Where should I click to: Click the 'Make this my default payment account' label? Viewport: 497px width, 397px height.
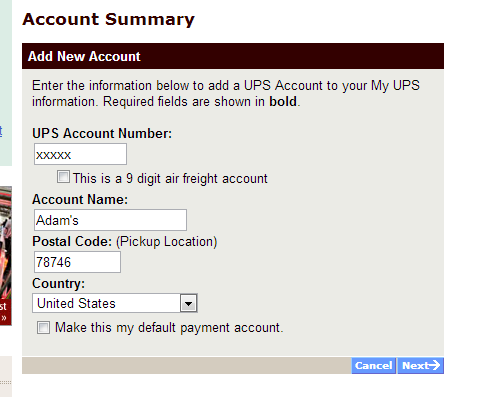click(169, 328)
